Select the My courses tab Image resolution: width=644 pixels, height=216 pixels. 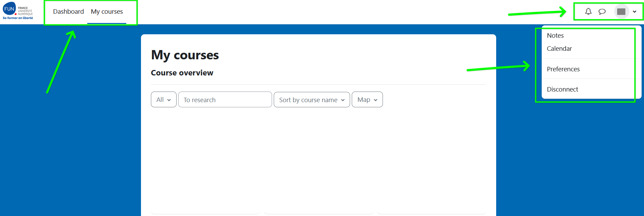(x=107, y=12)
